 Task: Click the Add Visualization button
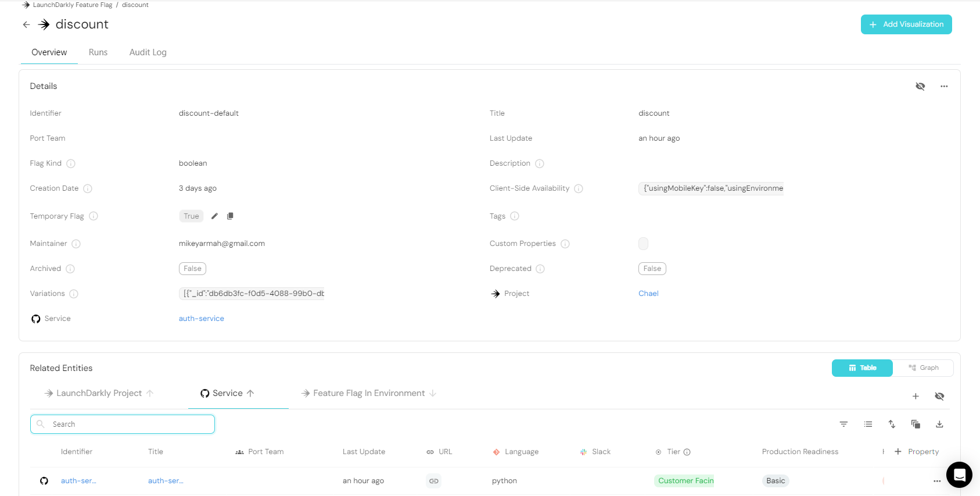click(x=906, y=24)
